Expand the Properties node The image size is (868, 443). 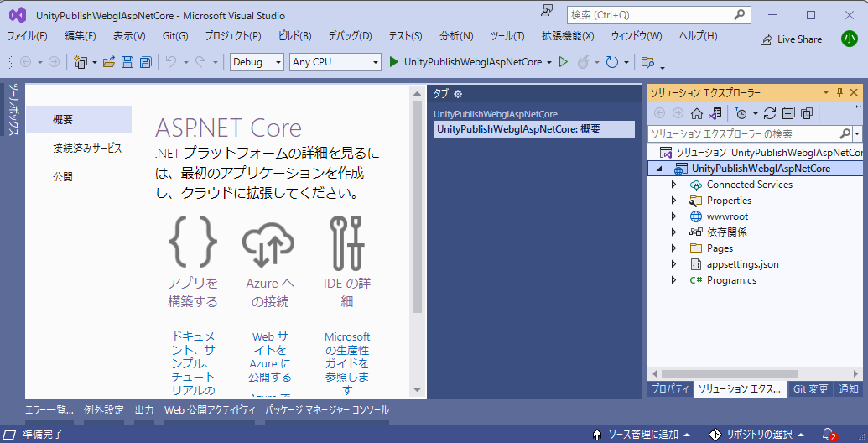[x=673, y=201]
